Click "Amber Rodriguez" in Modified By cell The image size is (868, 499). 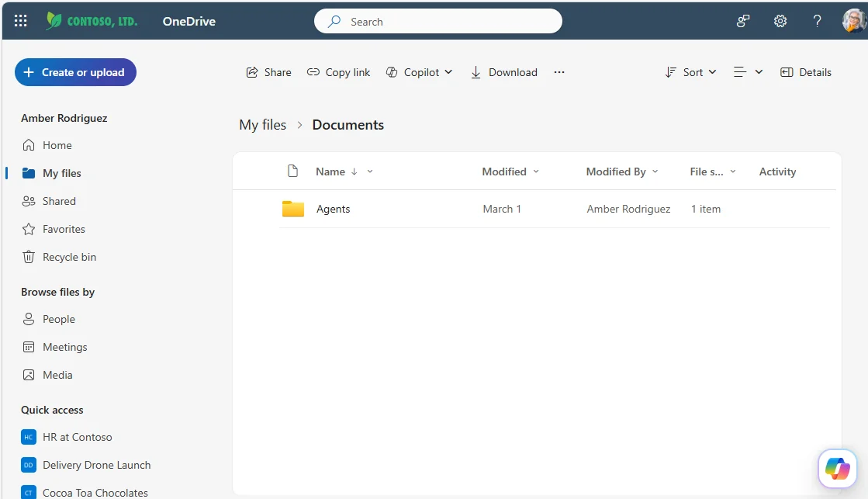pyautogui.click(x=628, y=209)
